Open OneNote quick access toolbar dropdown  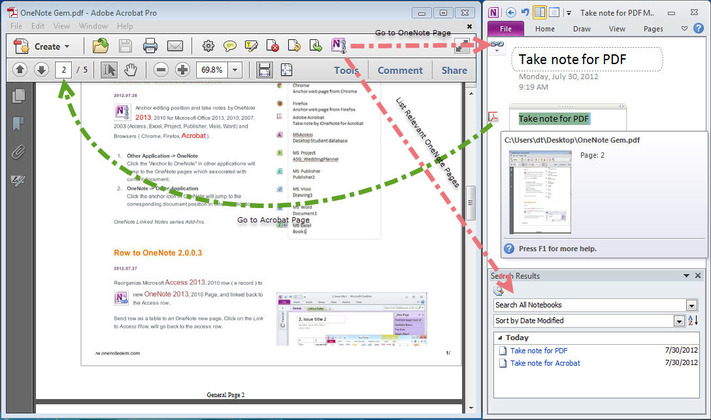[x=568, y=13]
